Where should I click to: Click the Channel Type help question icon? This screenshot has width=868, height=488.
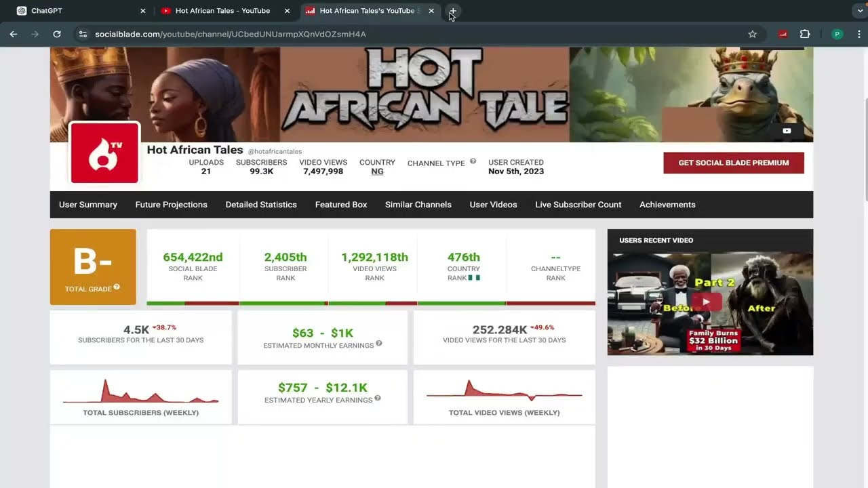tap(473, 161)
